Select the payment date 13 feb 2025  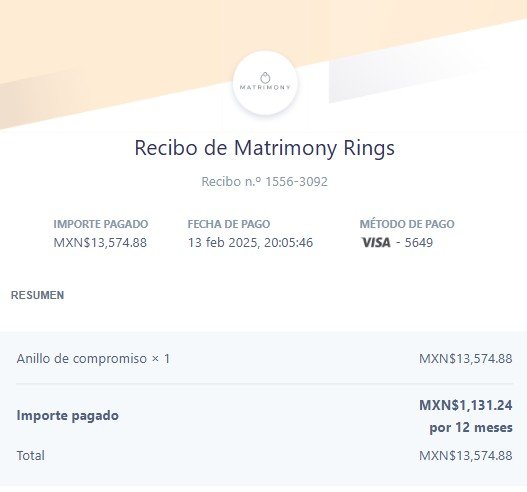[222, 243]
